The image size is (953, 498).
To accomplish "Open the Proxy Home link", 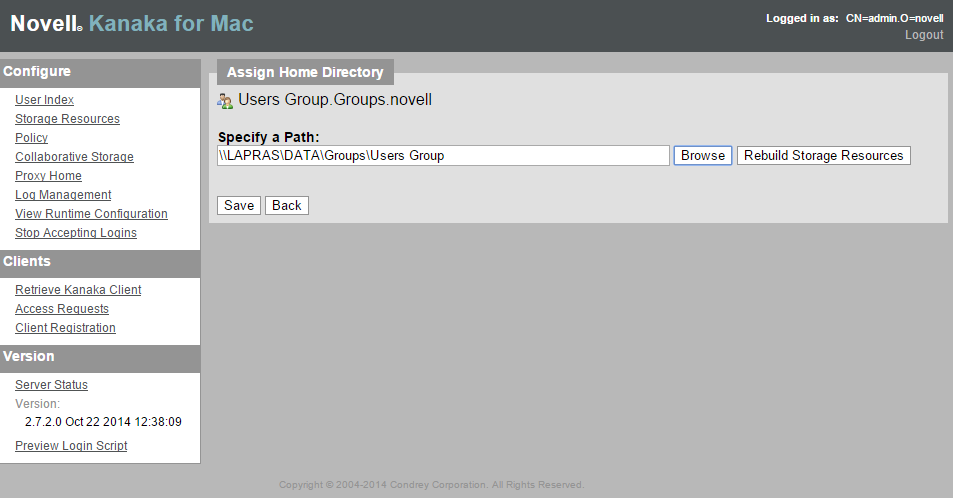I will 49,176.
